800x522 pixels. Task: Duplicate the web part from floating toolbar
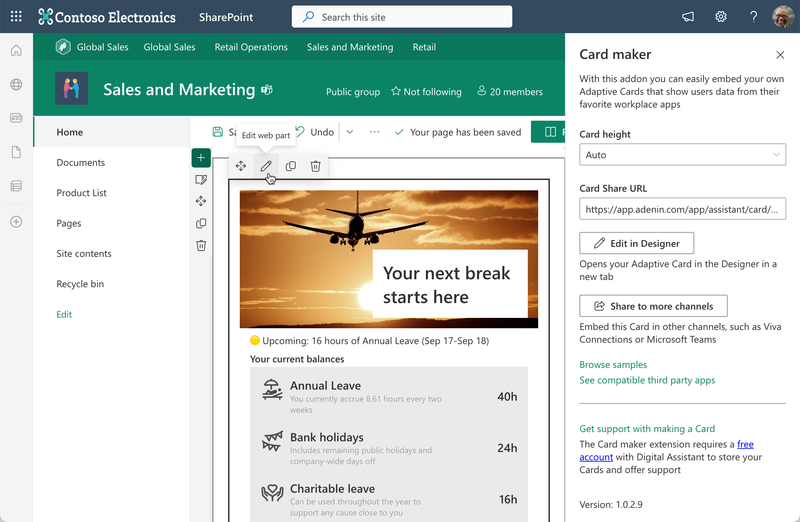coord(291,166)
